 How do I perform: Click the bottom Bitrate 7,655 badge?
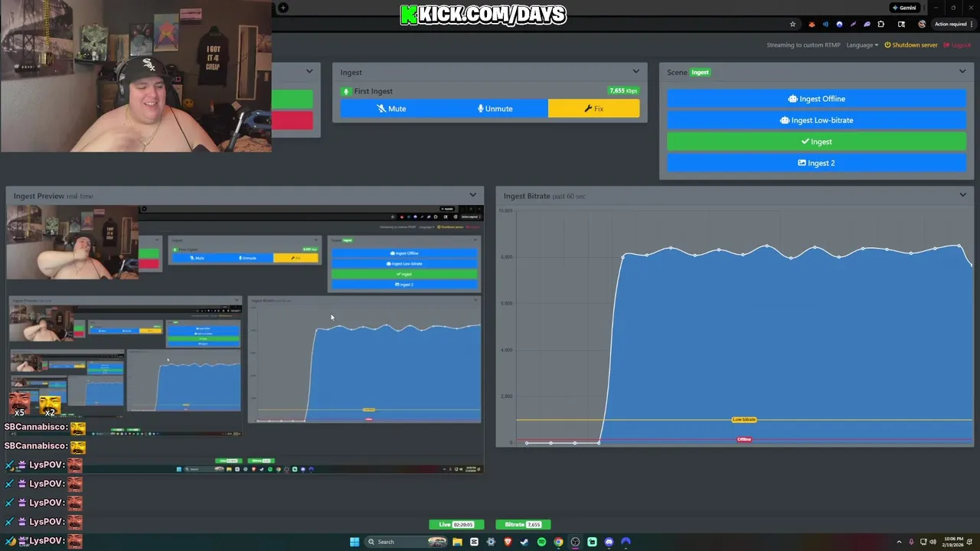523,524
